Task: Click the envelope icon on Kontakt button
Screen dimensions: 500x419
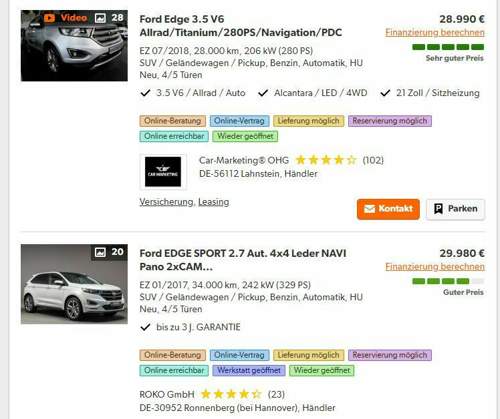Action: point(369,209)
